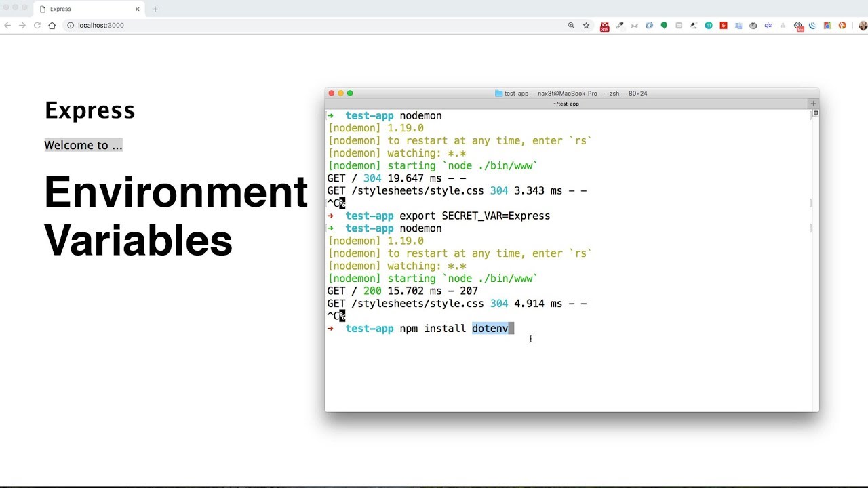Click 'GET / 304 19.647 ms' log line

(397, 178)
